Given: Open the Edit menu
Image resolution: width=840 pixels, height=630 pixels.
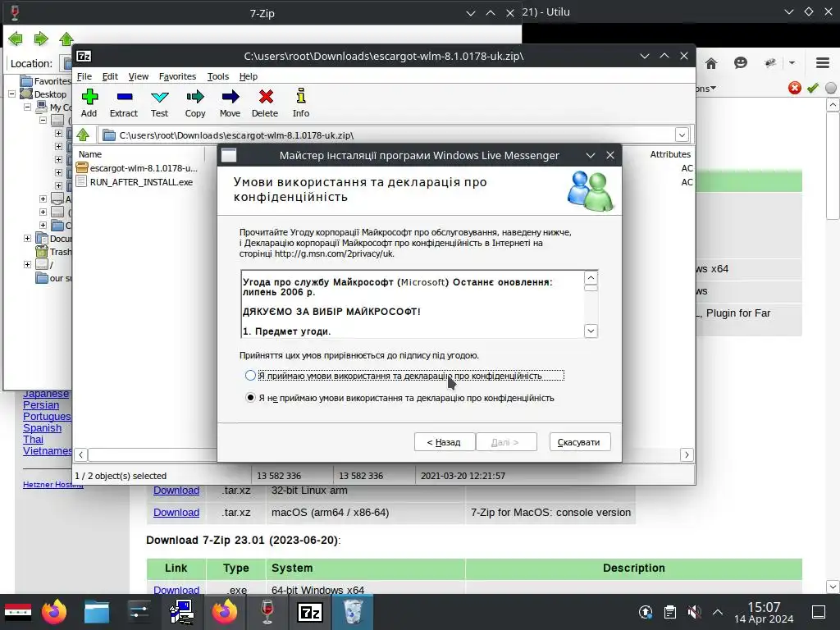Looking at the screenshot, I should tap(110, 76).
